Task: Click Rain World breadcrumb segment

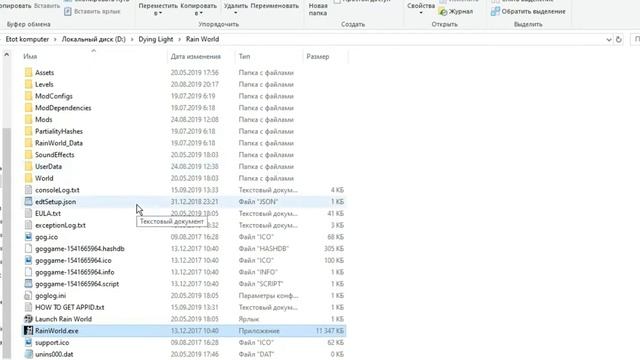Action: click(202, 39)
